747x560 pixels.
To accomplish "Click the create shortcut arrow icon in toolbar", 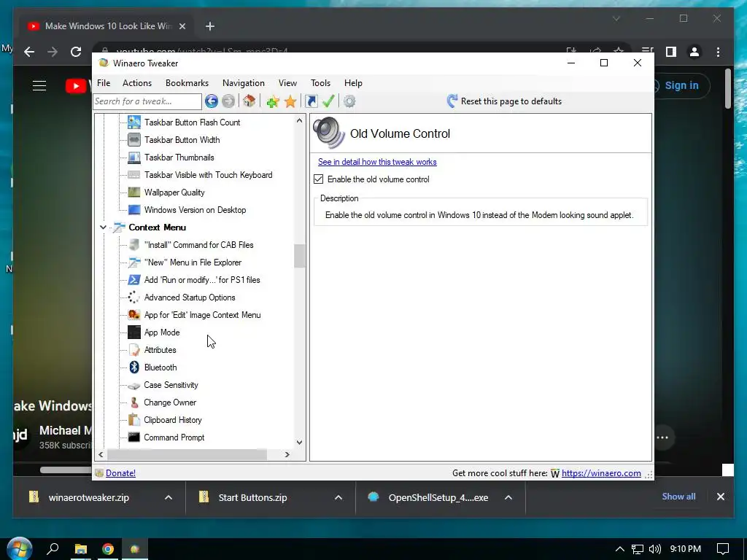I will coord(311,101).
